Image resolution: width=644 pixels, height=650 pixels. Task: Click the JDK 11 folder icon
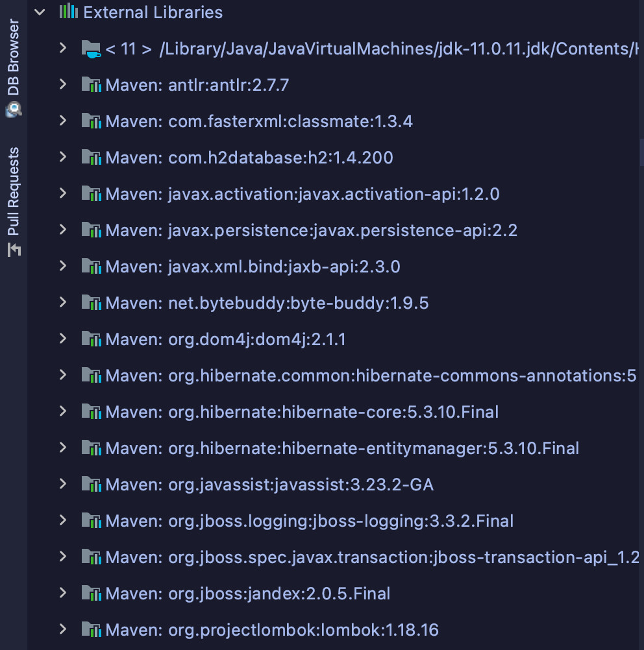tap(91, 49)
